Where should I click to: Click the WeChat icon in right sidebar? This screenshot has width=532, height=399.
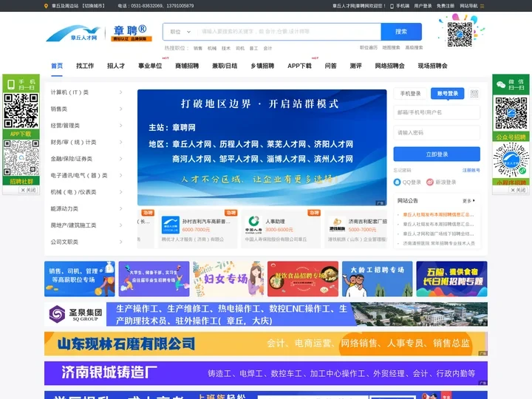501,85
